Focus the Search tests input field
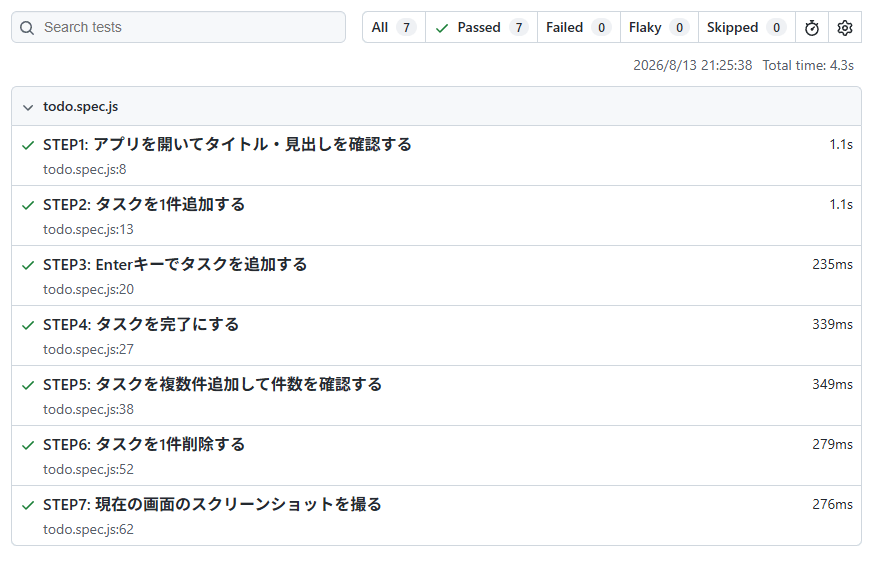This screenshot has width=881, height=571. [x=179, y=27]
